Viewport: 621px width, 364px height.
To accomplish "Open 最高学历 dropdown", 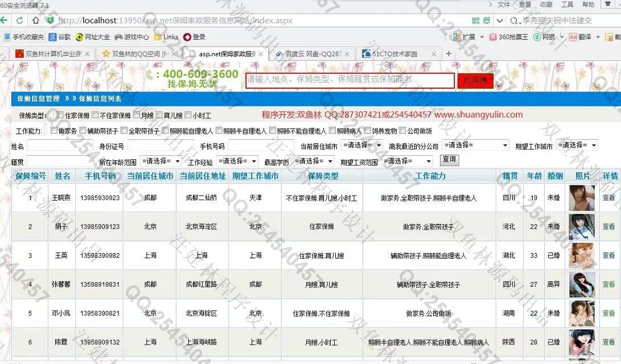I will pyautogui.click(x=314, y=161).
